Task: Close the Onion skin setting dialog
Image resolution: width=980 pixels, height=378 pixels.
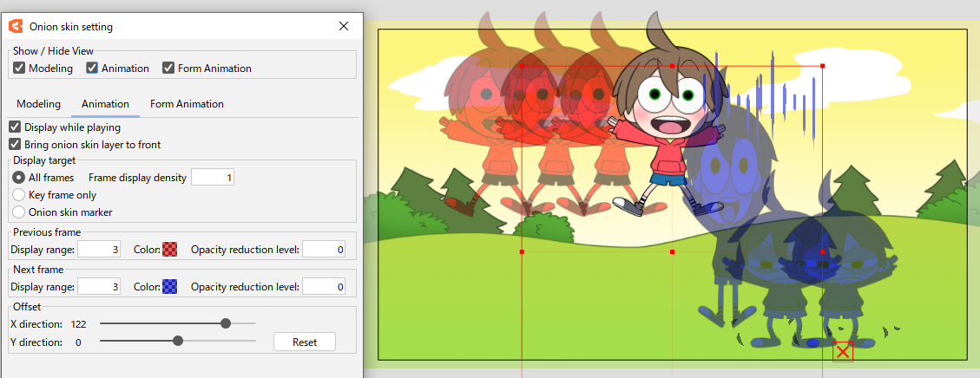Action: (344, 27)
